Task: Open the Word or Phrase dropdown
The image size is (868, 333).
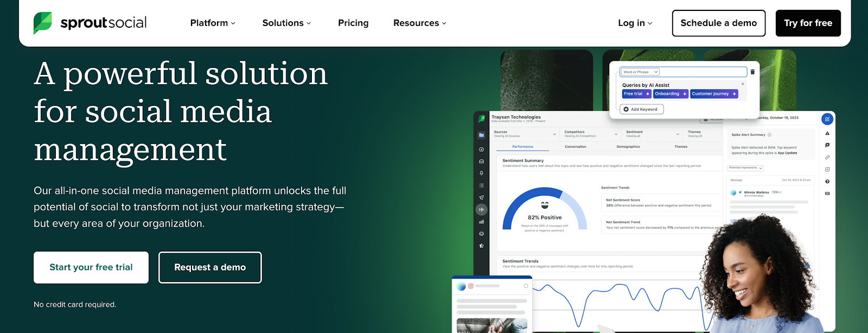Action: point(640,72)
